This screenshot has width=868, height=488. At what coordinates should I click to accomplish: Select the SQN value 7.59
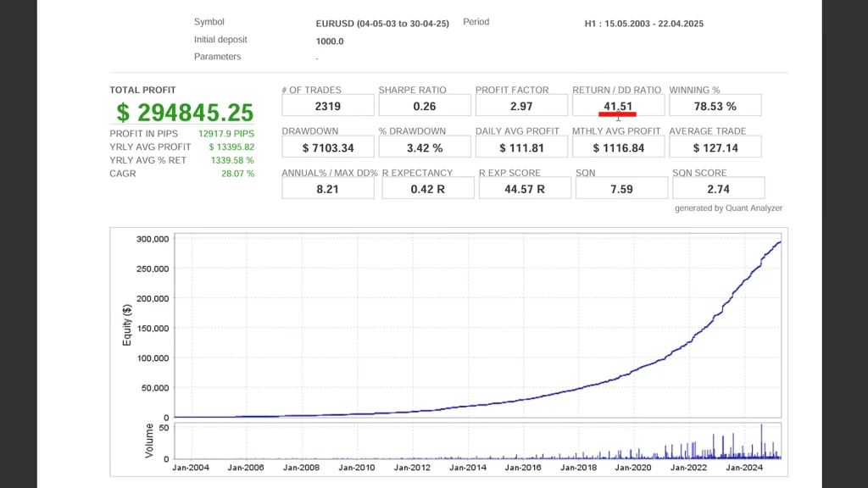[x=620, y=189]
